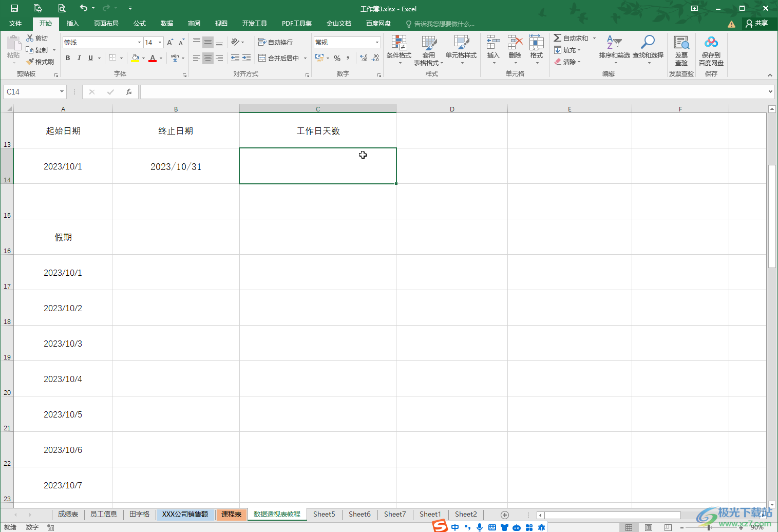Screen dimensions: 778x532
Task: Open the File (文件) tab
Action: [15, 24]
